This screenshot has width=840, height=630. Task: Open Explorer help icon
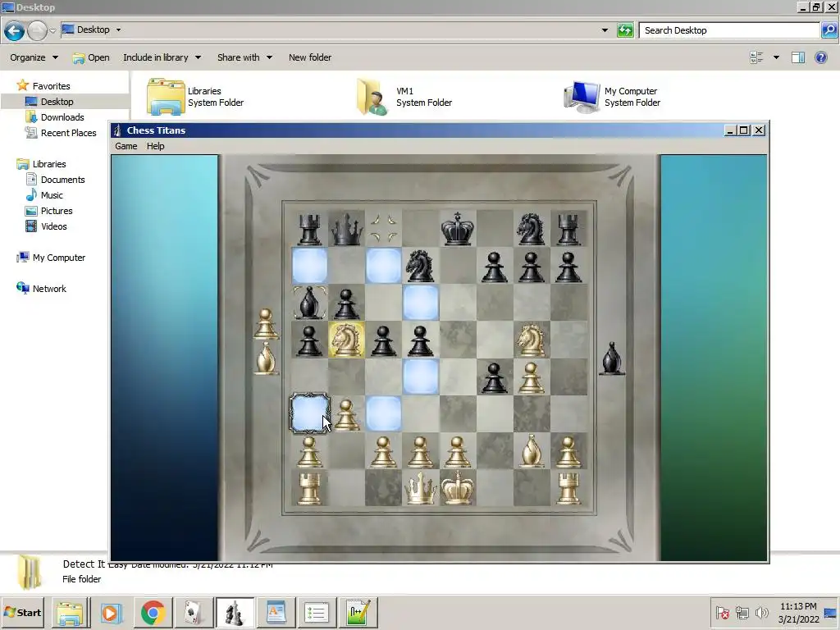tap(820, 57)
